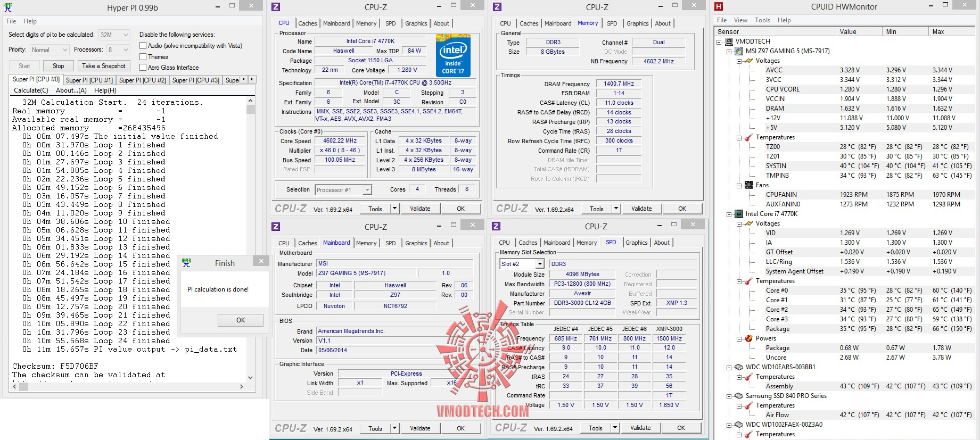Collapse the Samsung SSD 840 PRO Series node
The width and height of the screenshot is (980, 440).
point(729,396)
